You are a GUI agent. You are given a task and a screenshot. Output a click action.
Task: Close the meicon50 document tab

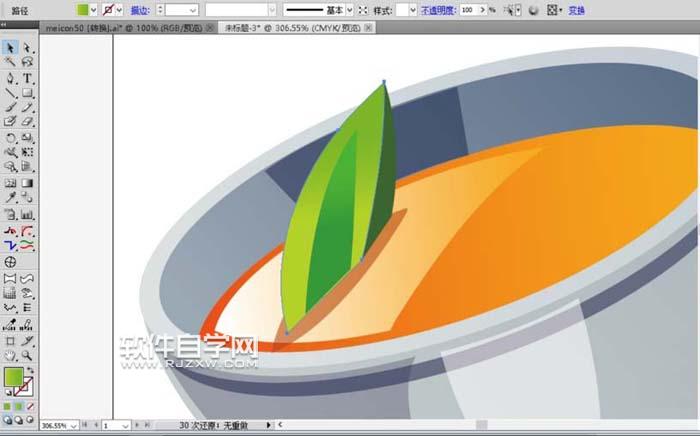(210, 28)
